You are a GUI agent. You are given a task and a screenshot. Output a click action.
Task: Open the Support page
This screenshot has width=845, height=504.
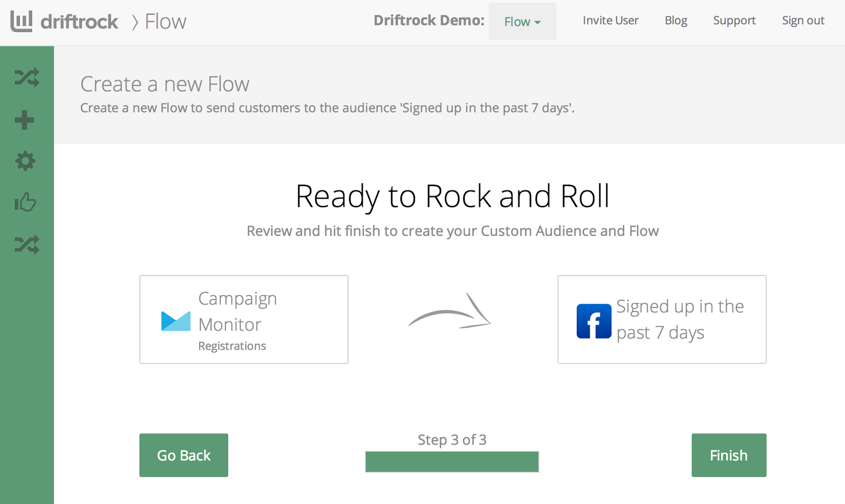pyautogui.click(x=734, y=21)
